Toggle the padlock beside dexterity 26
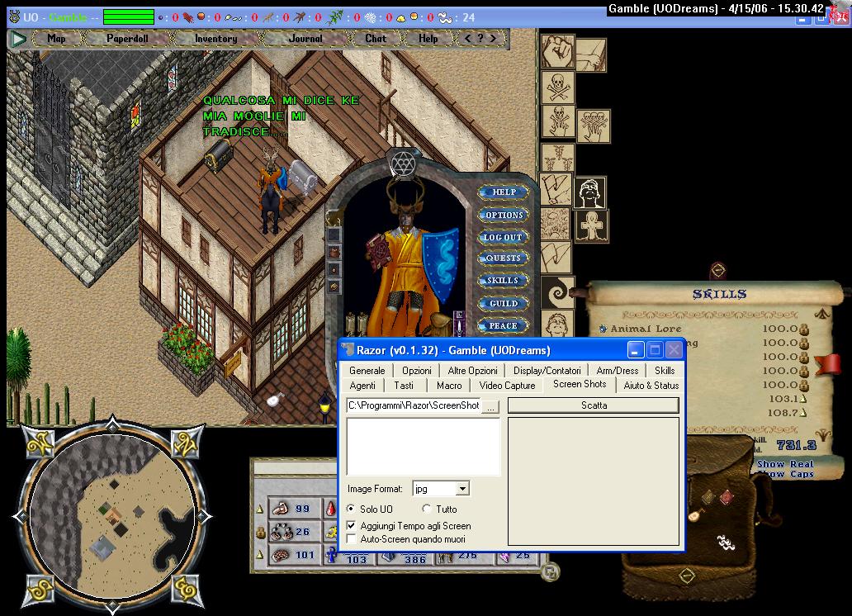This screenshot has width=852, height=616. pyautogui.click(x=260, y=532)
